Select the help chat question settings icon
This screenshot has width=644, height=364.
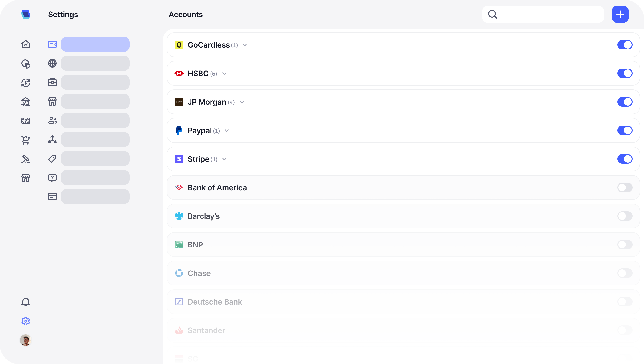point(52,178)
